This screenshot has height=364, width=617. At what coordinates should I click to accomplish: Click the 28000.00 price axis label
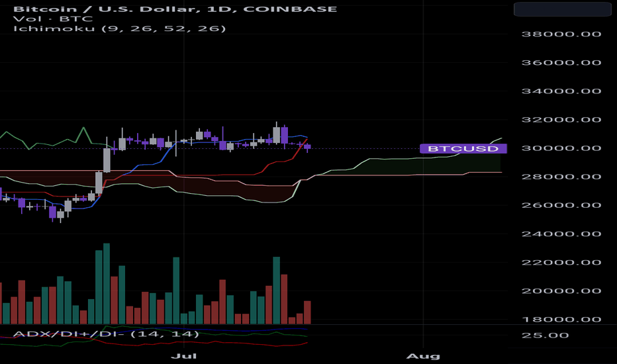tap(561, 177)
